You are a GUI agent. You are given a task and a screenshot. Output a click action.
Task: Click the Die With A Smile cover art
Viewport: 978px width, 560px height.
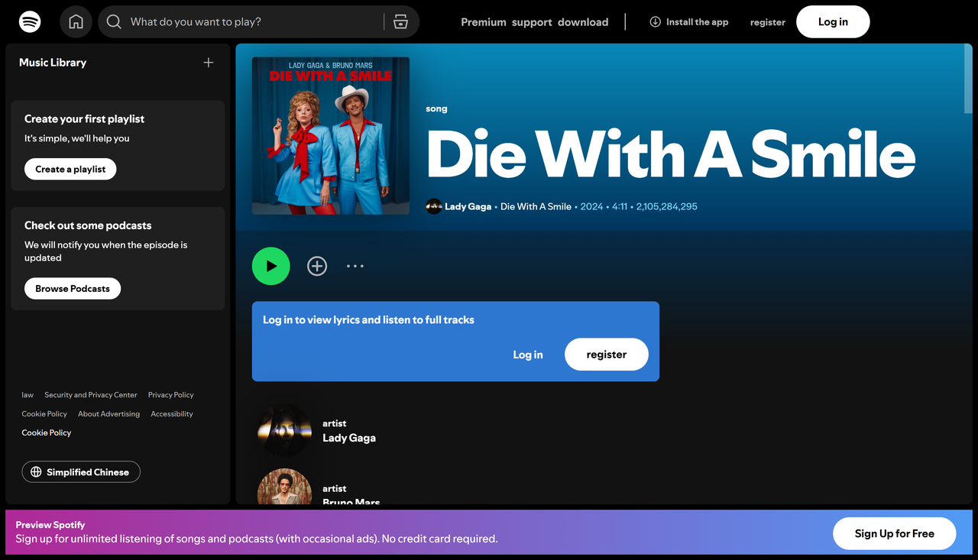331,136
